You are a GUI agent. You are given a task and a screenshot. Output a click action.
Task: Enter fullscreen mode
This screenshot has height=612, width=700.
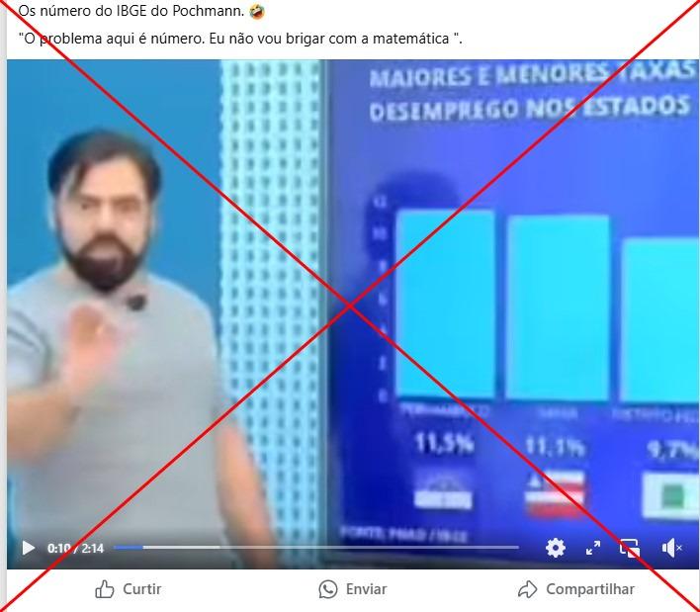(x=593, y=548)
